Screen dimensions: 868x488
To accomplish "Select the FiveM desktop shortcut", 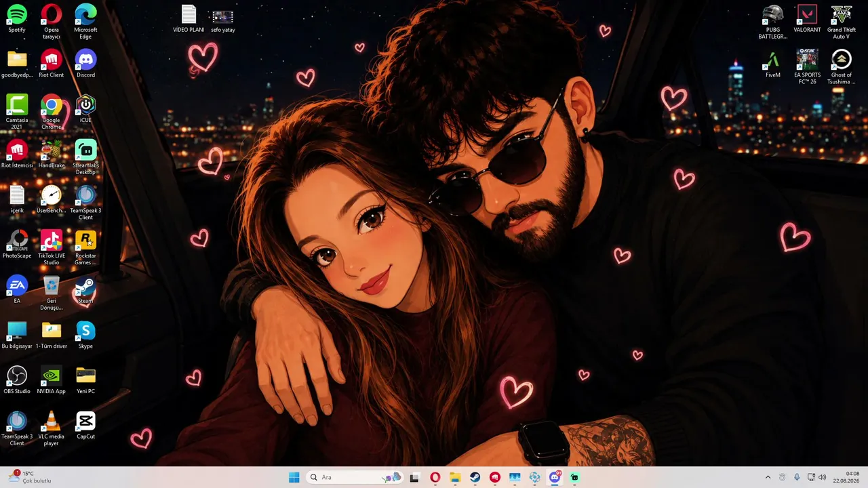I will [x=773, y=64].
